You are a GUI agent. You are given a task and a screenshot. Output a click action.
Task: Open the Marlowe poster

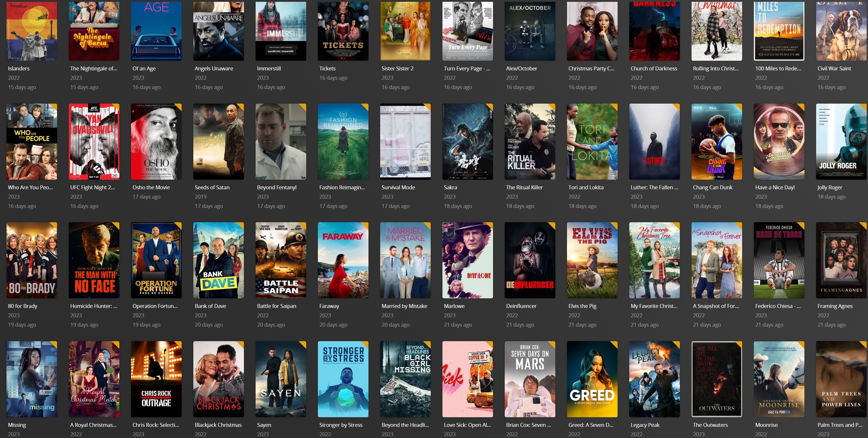point(468,260)
